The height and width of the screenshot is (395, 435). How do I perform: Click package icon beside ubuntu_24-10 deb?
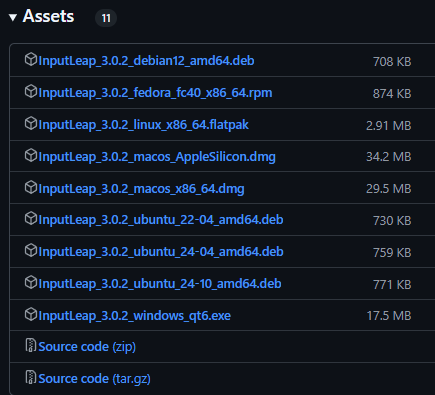(x=31, y=283)
